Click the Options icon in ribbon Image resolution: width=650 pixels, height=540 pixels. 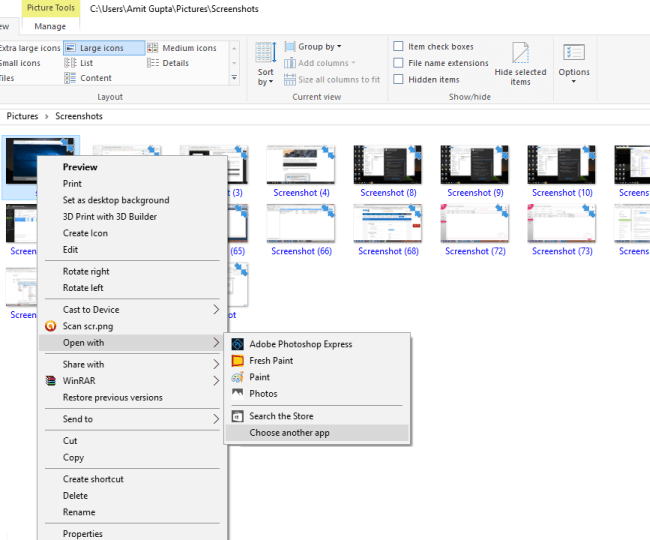[574, 53]
